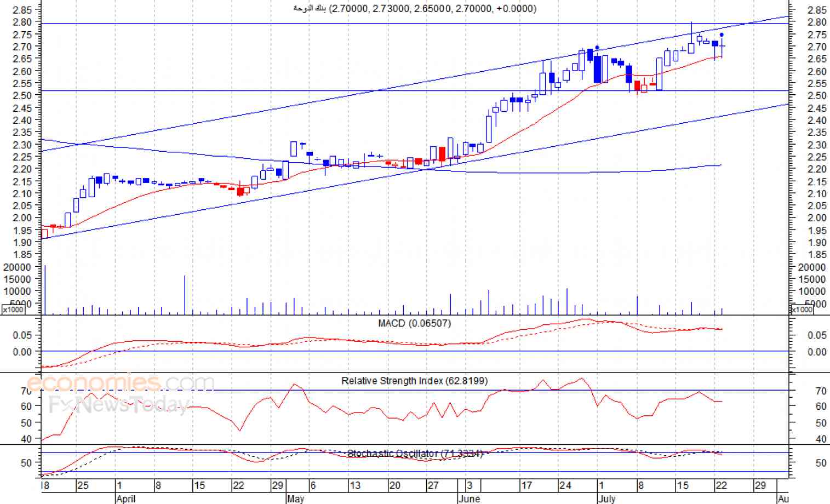Click 2.20 on the right price axis

coord(817,169)
